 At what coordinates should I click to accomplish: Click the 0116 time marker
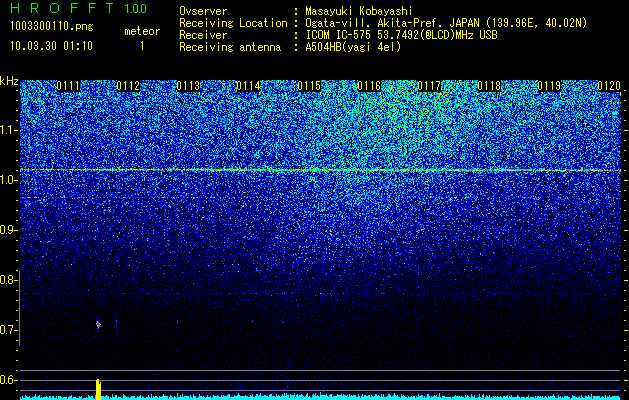tap(369, 86)
